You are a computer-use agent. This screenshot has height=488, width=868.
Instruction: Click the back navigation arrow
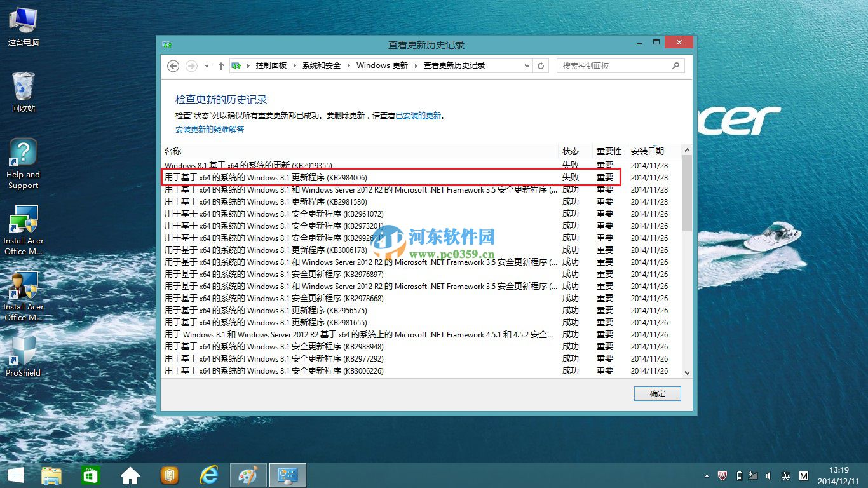point(173,65)
